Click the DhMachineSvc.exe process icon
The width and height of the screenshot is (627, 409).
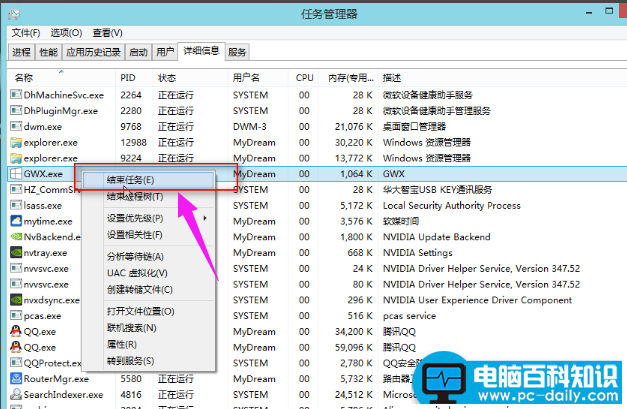tap(16, 95)
